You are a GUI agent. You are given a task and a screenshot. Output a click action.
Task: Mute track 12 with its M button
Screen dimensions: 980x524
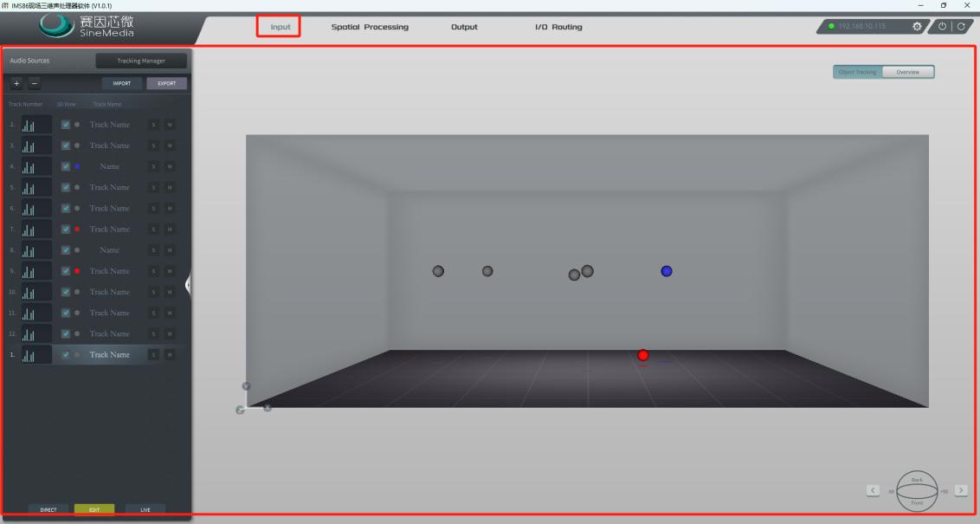pos(170,334)
